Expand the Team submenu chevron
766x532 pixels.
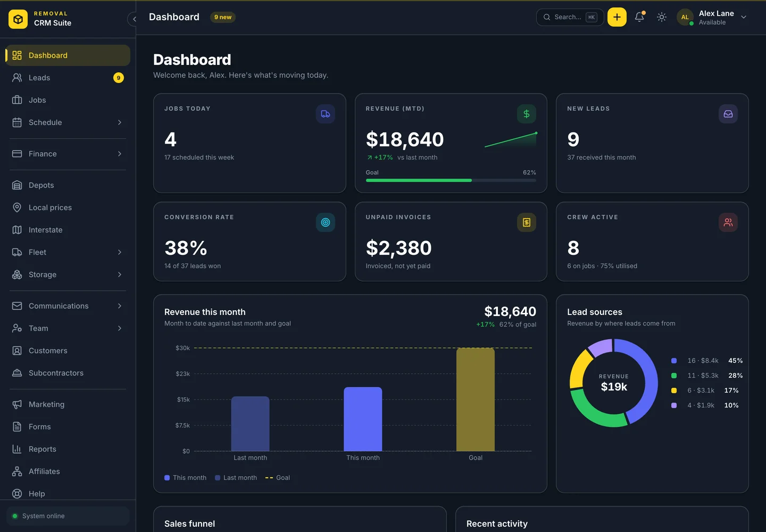pos(120,328)
